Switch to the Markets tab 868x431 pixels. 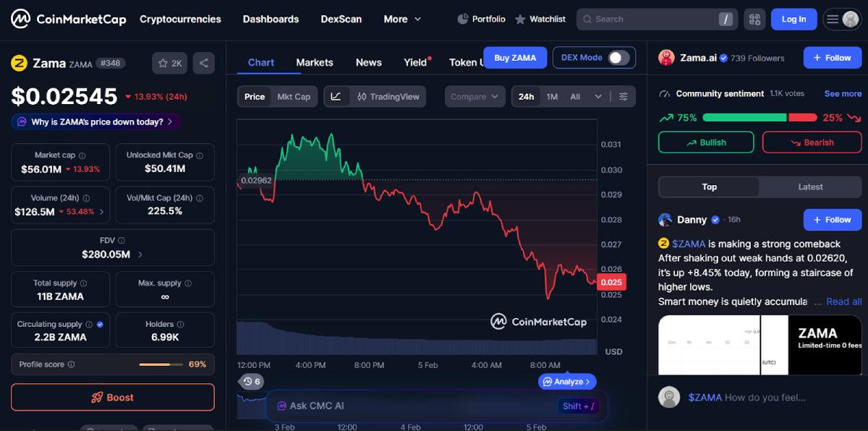click(x=315, y=62)
